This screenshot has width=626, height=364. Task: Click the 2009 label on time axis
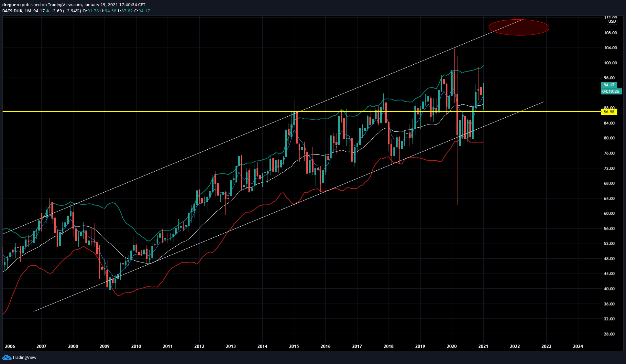click(x=104, y=346)
